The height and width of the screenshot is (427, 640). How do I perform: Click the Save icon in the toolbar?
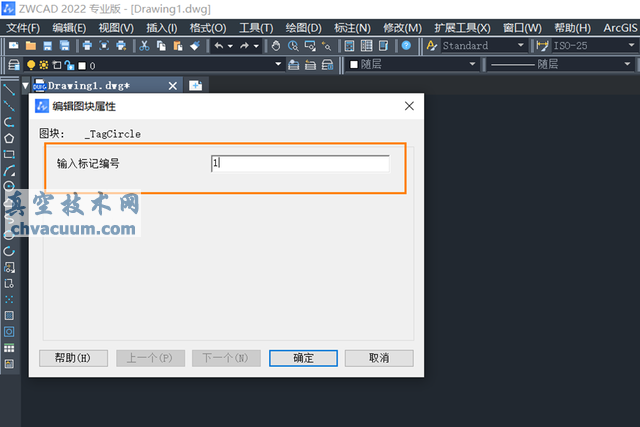click(48, 46)
